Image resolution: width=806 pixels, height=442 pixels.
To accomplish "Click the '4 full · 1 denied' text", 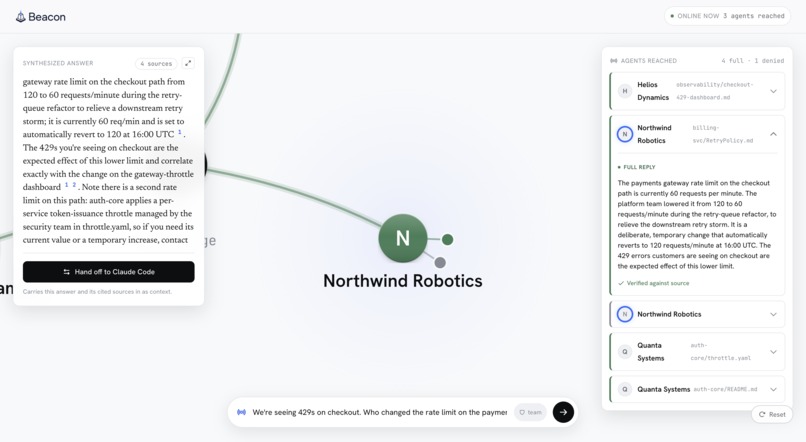I will pyautogui.click(x=753, y=61).
